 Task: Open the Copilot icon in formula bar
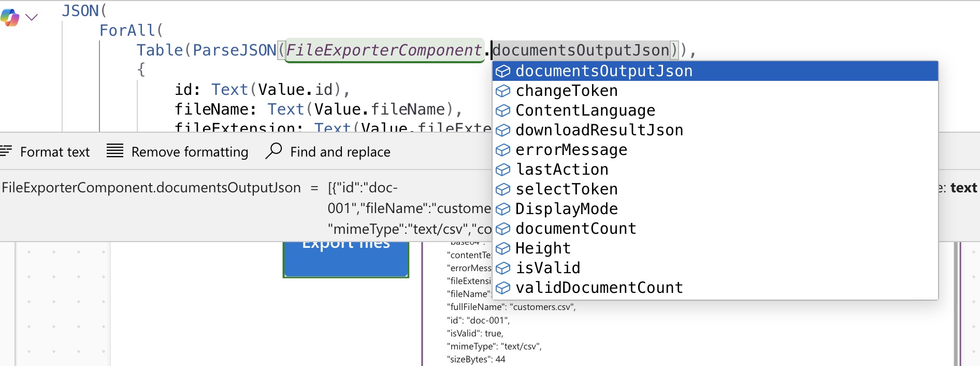(10, 18)
